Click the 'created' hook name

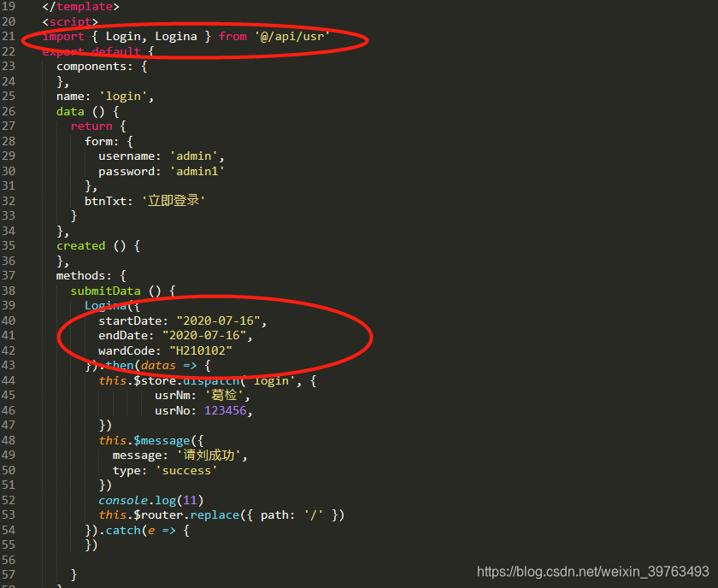pos(80,245)
